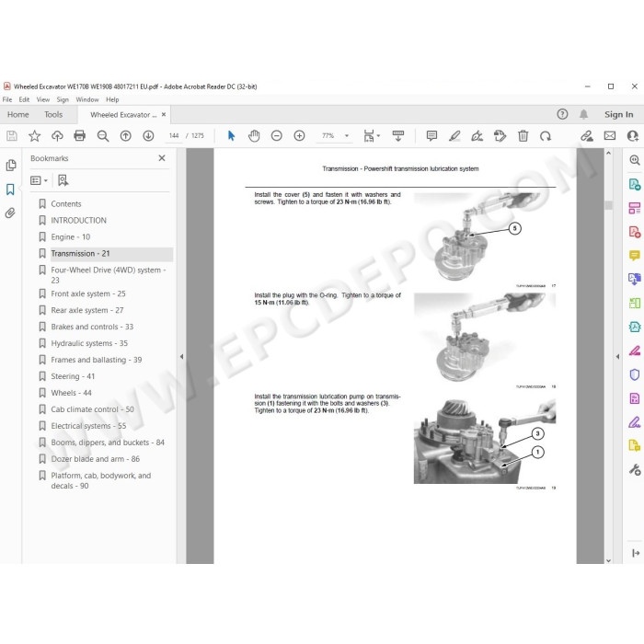This screenshot has width=644, height=644.
Task: Open More Tools wrench in right pane
Action: click(x=635, y=469)
